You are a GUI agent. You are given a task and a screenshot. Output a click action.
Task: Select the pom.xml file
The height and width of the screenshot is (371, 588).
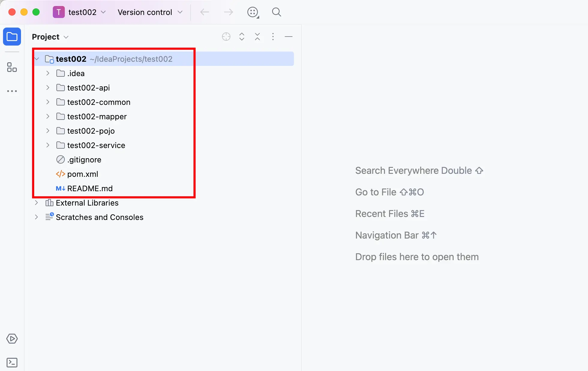coord(82,174)
